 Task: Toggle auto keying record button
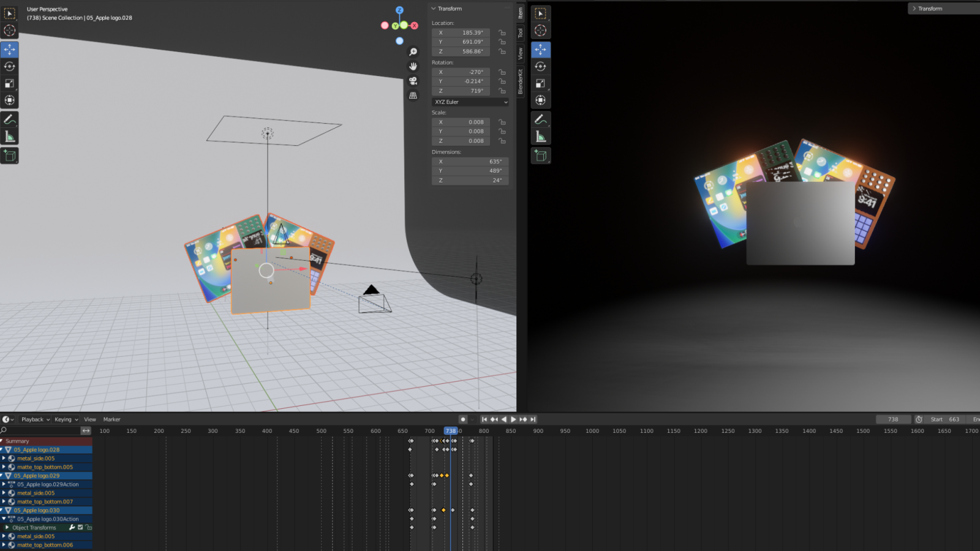(x=463, y=419)
